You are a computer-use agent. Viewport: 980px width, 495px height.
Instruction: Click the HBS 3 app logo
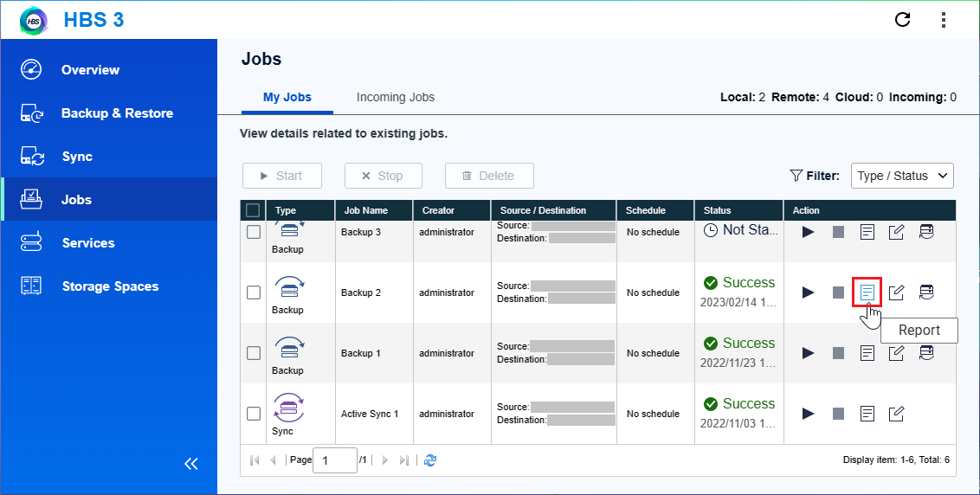point(34,21)
